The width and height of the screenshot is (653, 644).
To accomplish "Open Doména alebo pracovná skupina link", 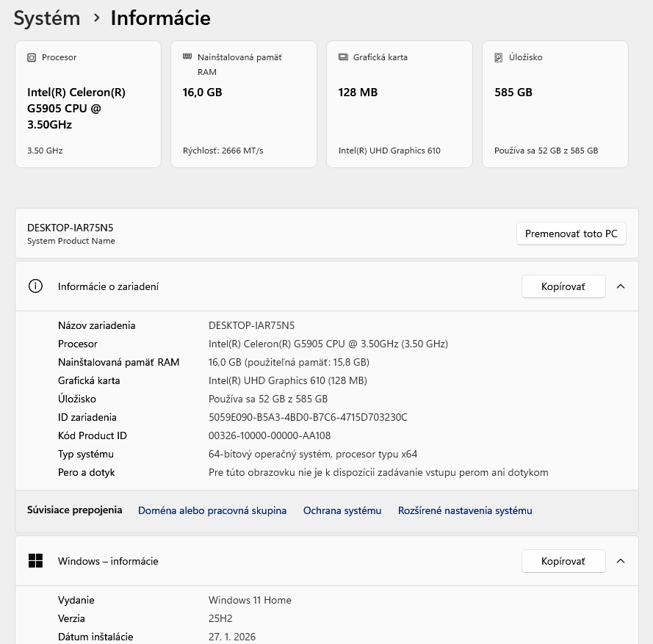I will (x=212, y=510).
